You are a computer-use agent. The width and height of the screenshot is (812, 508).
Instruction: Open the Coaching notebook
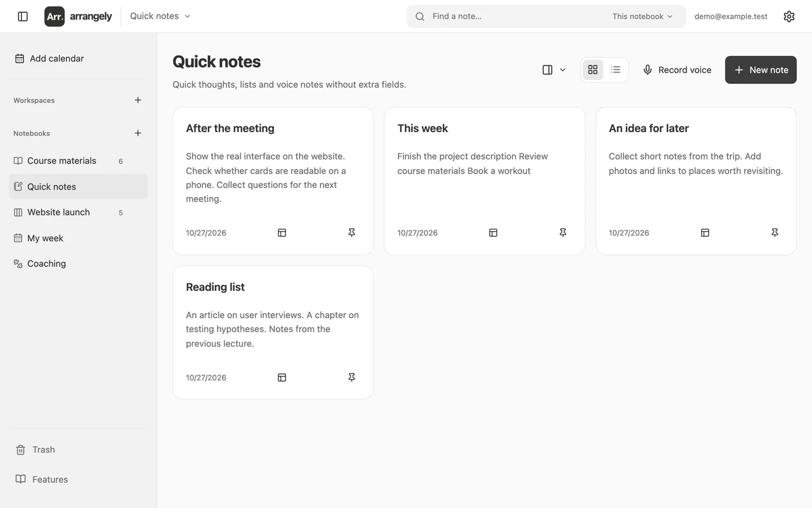(78, 264)
